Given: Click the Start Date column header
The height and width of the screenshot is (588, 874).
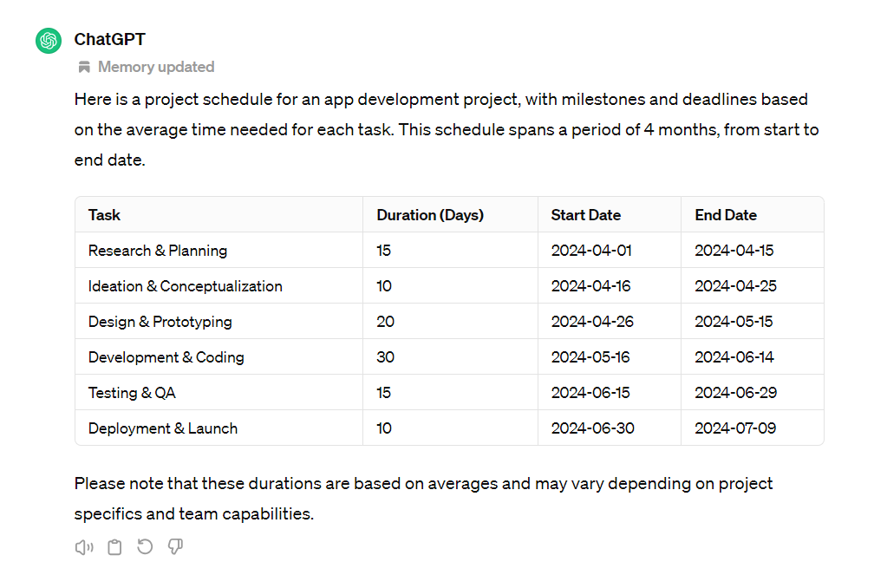Looking at the screenshot, I should (x=584, y=214).
